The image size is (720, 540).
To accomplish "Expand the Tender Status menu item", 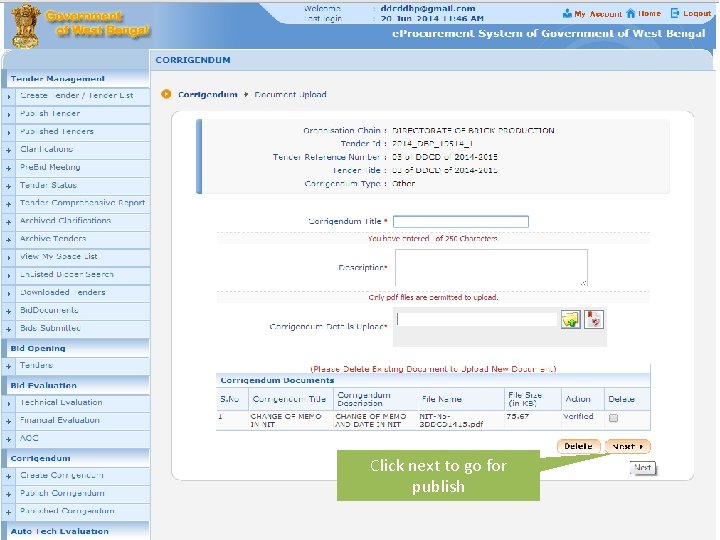I will [9, 186].
